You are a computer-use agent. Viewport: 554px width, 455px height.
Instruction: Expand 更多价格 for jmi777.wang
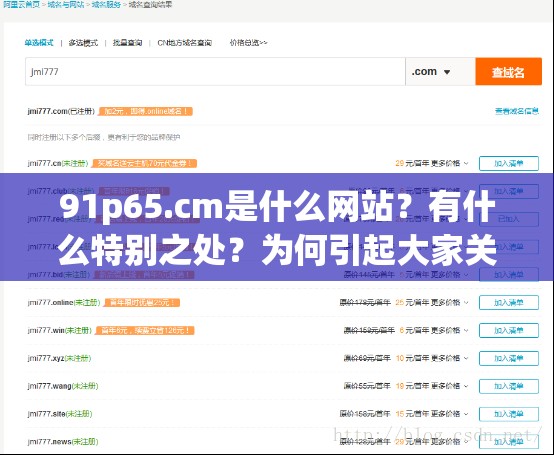click(x=450, y=386)
